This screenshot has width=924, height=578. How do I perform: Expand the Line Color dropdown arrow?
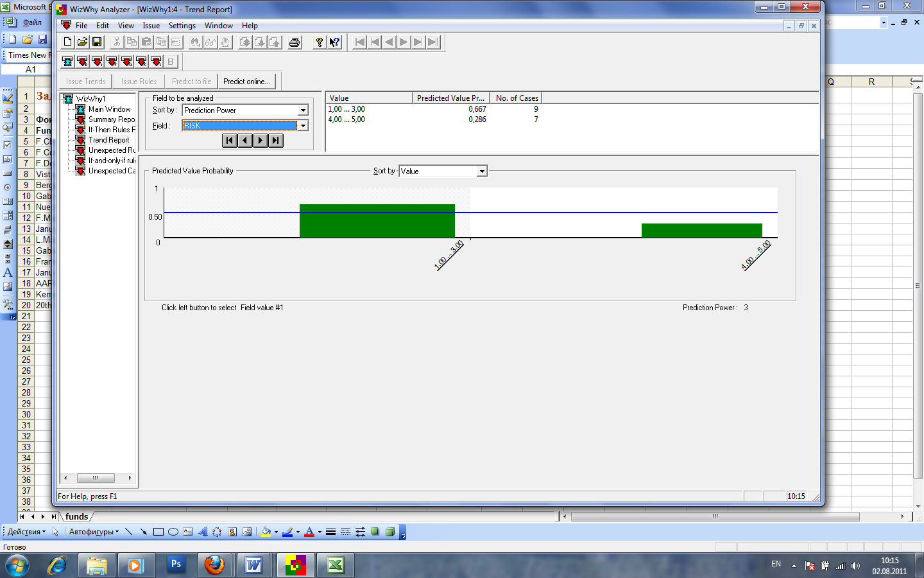[x=298, y=532]
